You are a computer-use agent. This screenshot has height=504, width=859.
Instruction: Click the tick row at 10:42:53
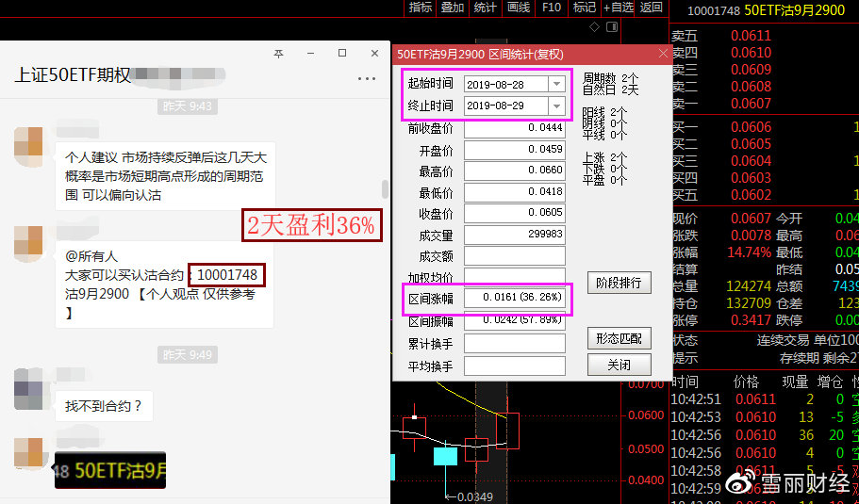tap(765, 417)
